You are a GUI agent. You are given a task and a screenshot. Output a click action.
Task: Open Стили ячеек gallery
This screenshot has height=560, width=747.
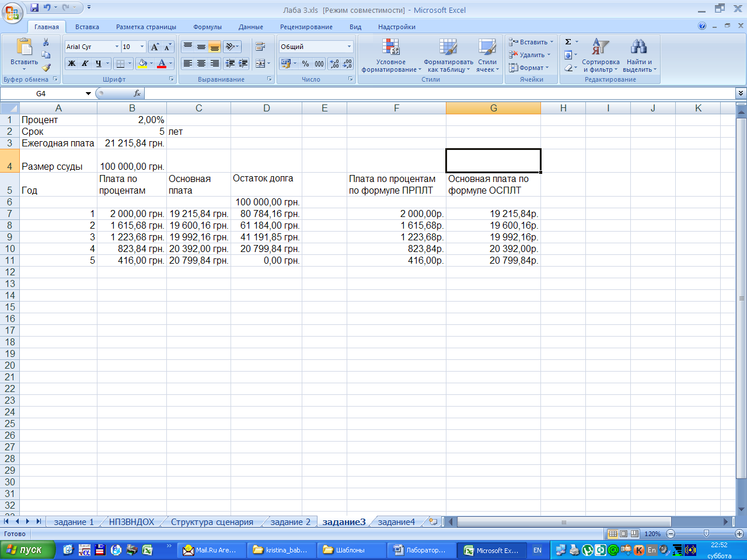(487, 56)
